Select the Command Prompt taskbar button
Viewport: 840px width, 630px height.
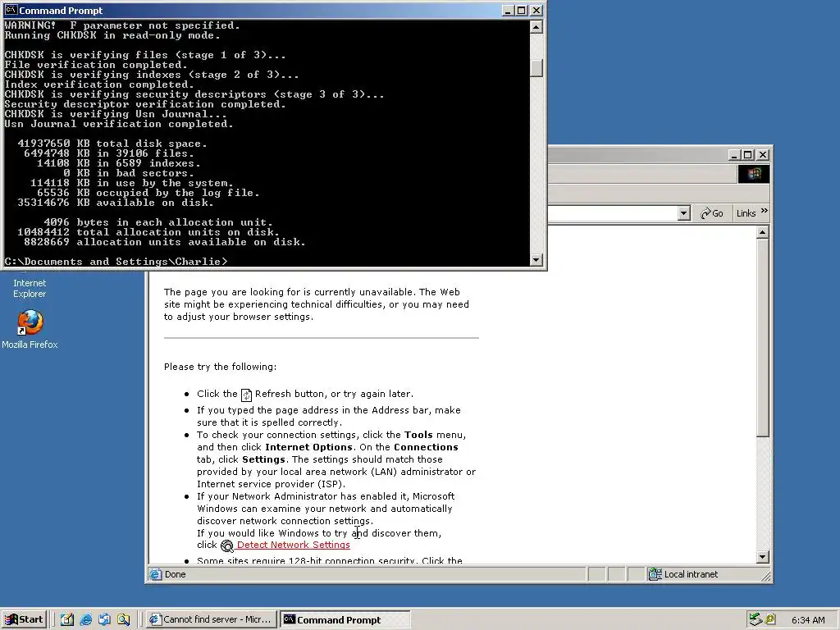[x=345, y=619]
